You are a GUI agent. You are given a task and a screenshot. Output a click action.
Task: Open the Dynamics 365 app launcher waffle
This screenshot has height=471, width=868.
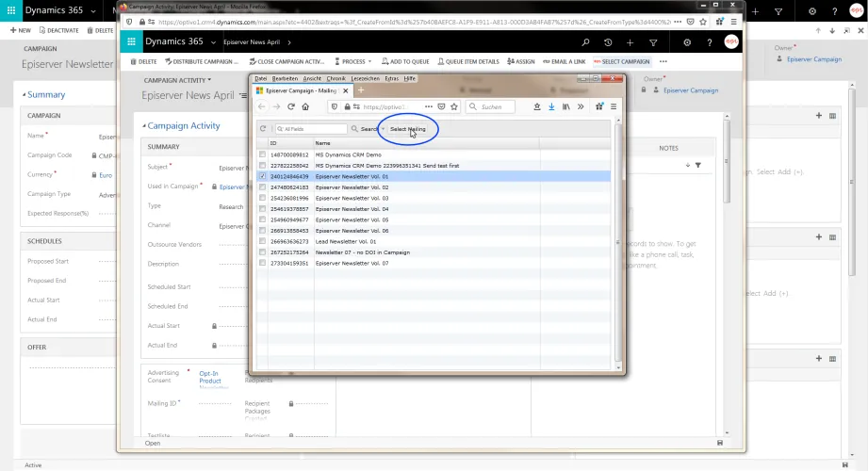[131, 41]
